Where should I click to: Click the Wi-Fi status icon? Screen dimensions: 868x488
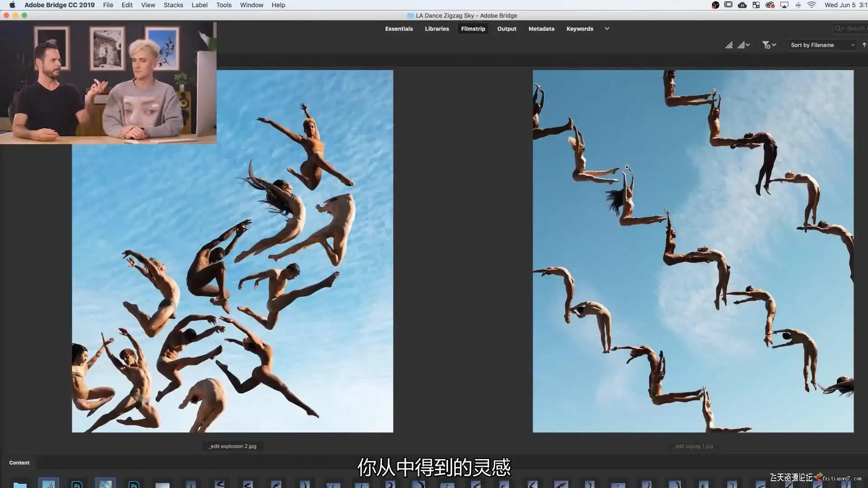coord(811,5)
